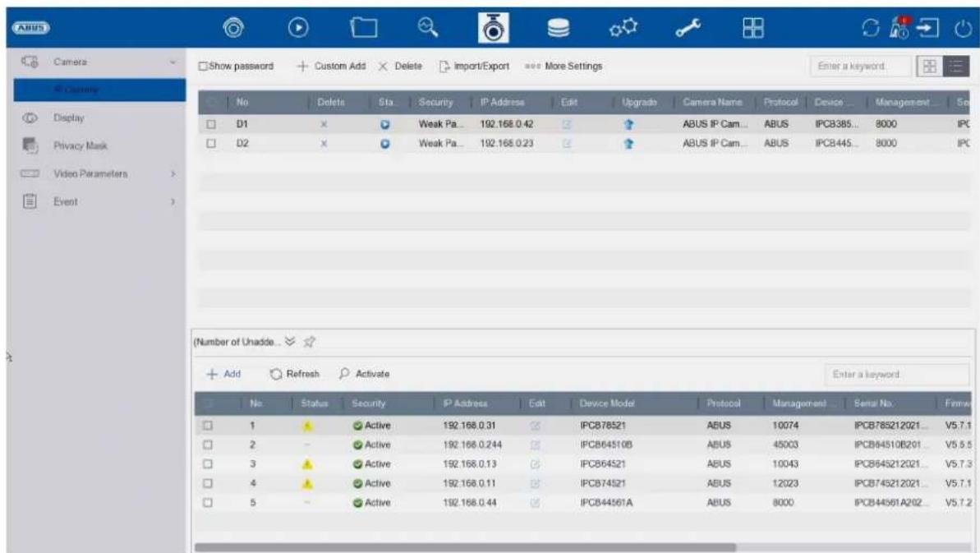Sort added cameras by IP Address column header
Screen dimensions: 980x553
tap(503, 102)
